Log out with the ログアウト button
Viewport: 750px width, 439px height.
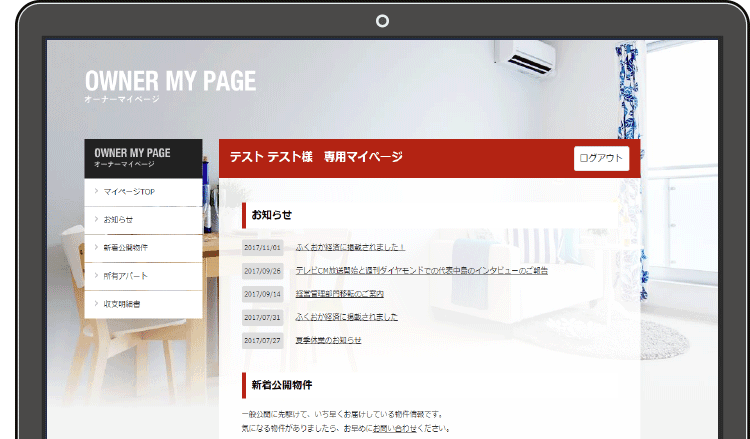[x=601, y=158]
